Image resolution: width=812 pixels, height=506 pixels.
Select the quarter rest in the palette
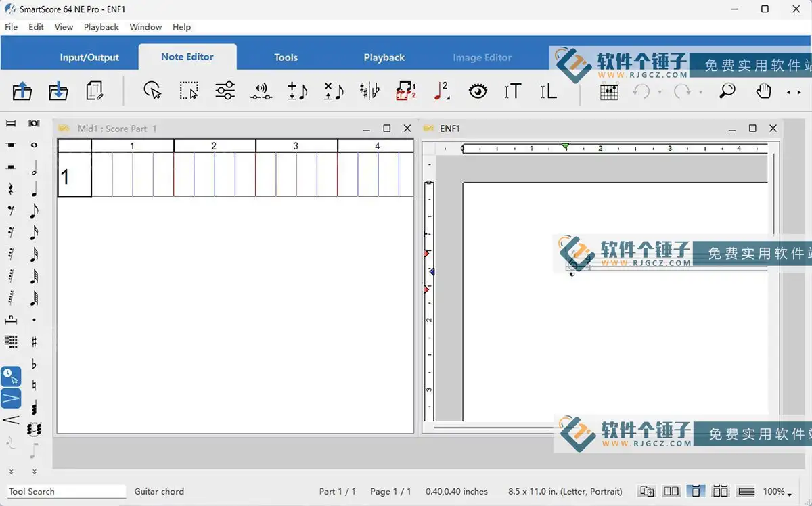click(x=11, y=189)
